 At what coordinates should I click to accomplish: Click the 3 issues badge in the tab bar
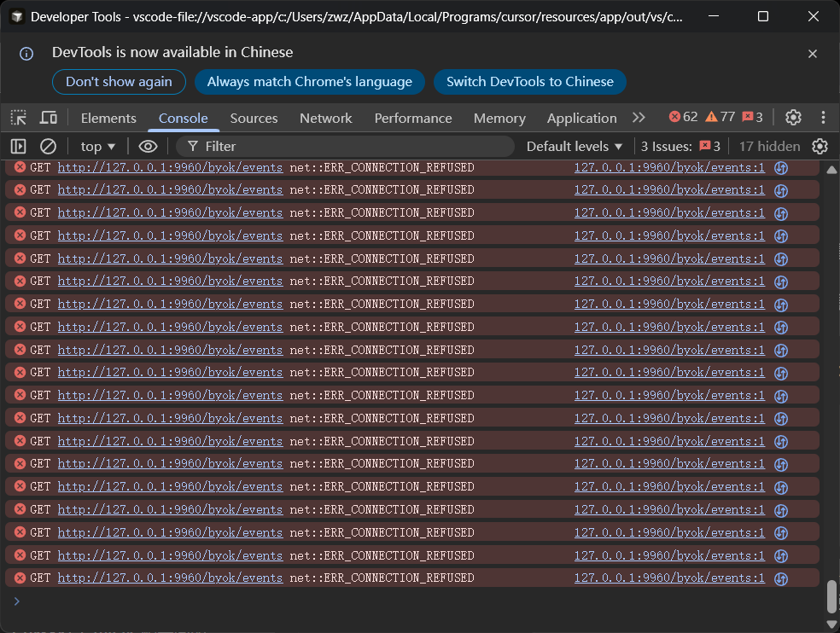click(x=752, y=117)
